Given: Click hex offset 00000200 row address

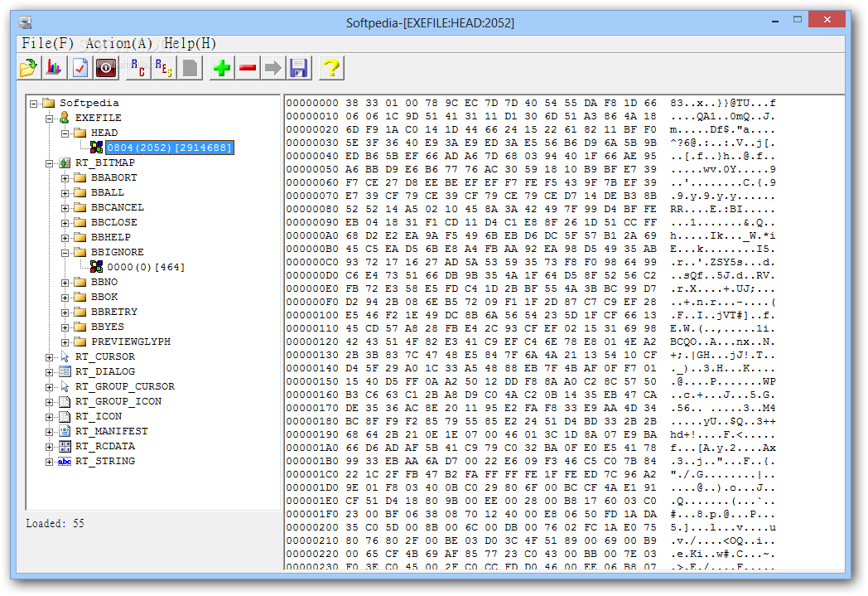Looking at the screenshot, I should pyautogui.click(x=312, y=527).
